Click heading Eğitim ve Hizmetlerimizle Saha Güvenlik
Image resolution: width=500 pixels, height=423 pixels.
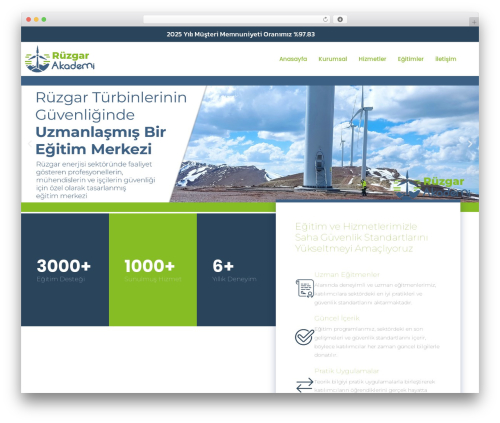point(361,237)
